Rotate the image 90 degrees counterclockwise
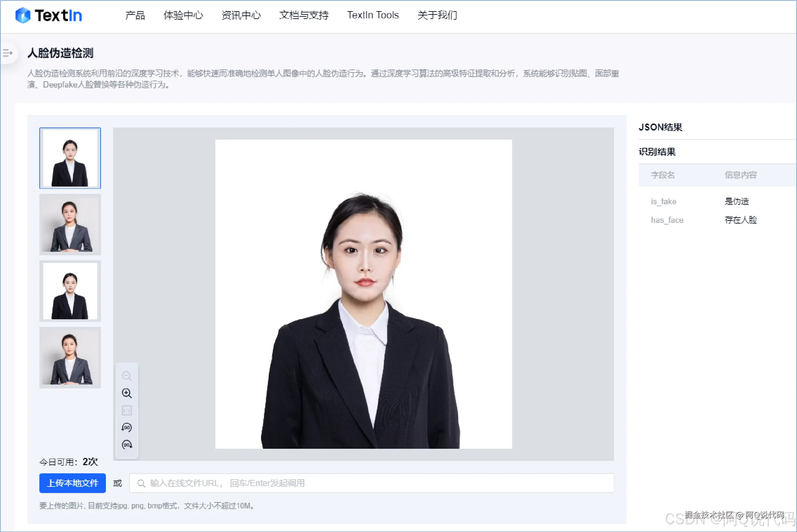Viewport: 797px width, 532px height. tap(127, 427)
